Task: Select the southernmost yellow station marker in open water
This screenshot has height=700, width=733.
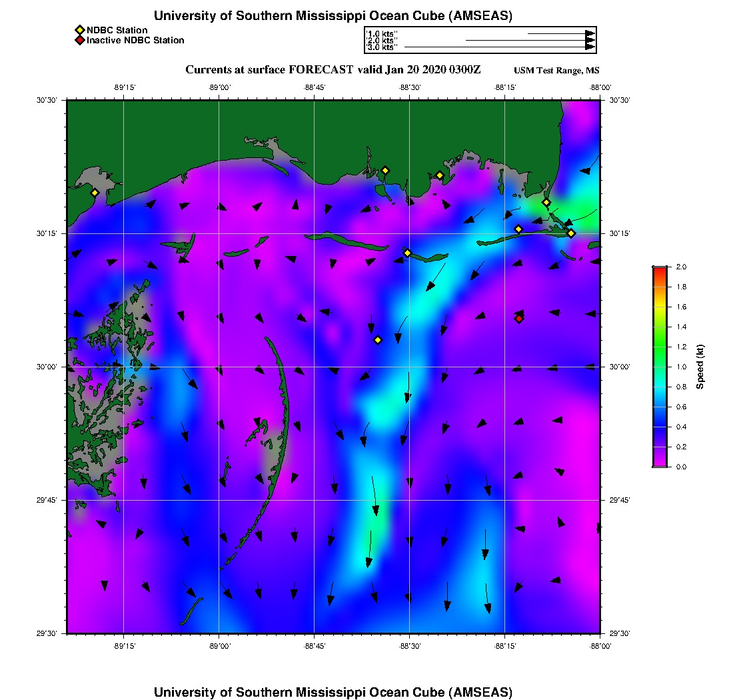Action: pyautogui.click(x=378, y=340)
